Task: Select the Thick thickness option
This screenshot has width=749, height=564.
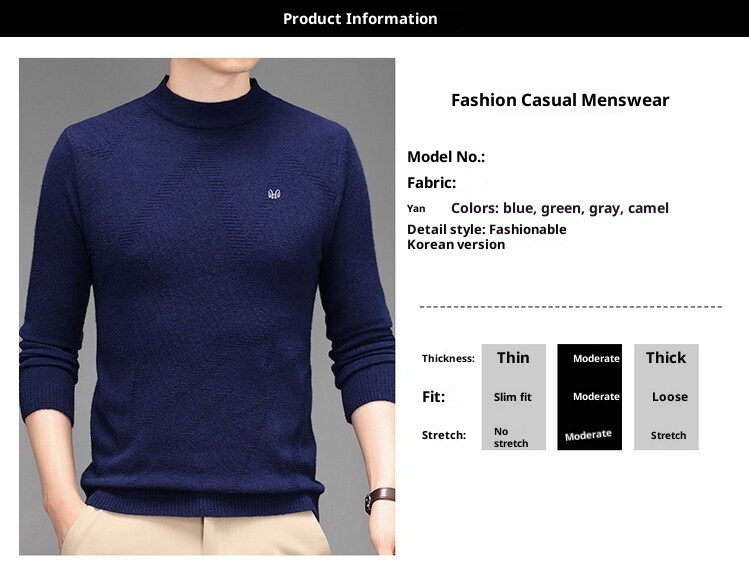Action: pos(666,358)
